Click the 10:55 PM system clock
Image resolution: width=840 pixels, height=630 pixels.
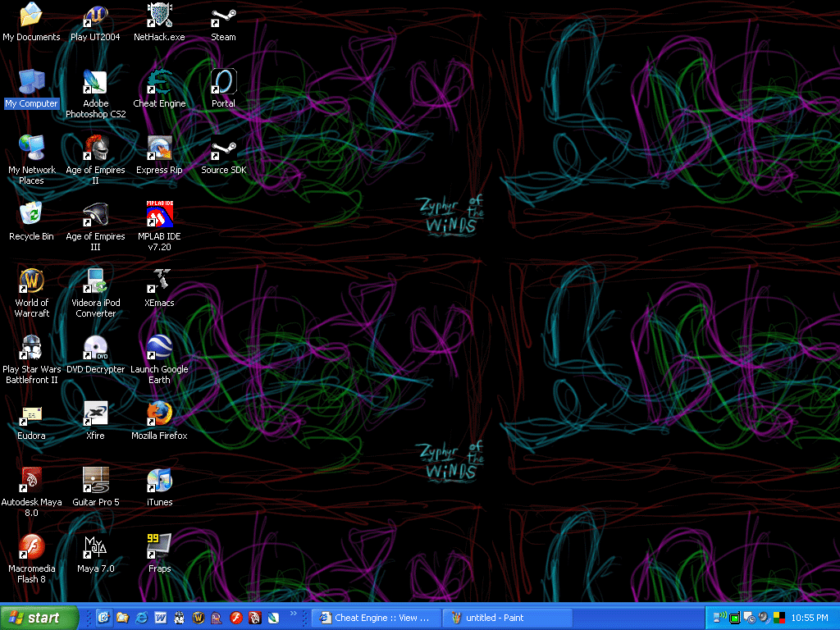(x=810, y=618)
